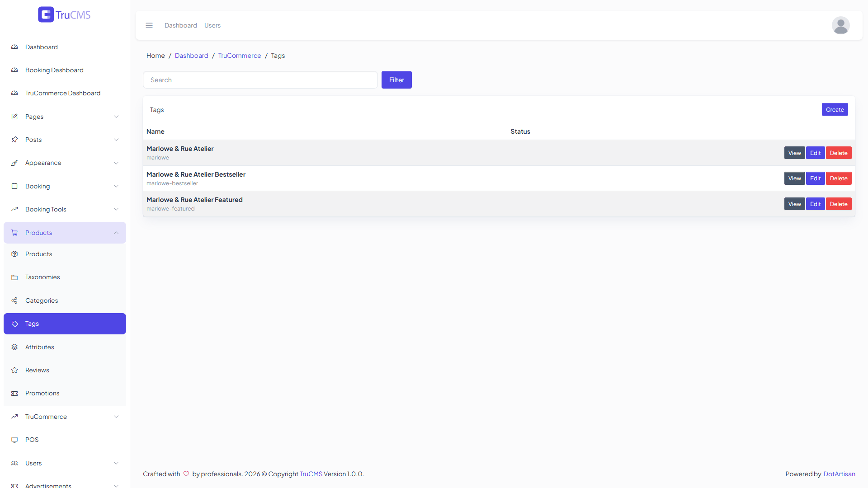
Task: Expand the Pages menu chevron
Action: pyautogui.click(x=116, y=117)
